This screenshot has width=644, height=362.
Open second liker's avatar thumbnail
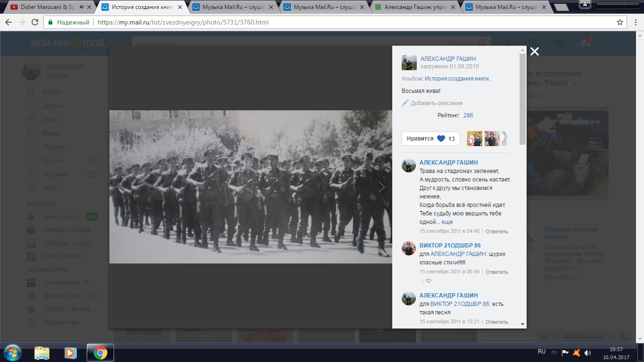[x=492, y=139]
